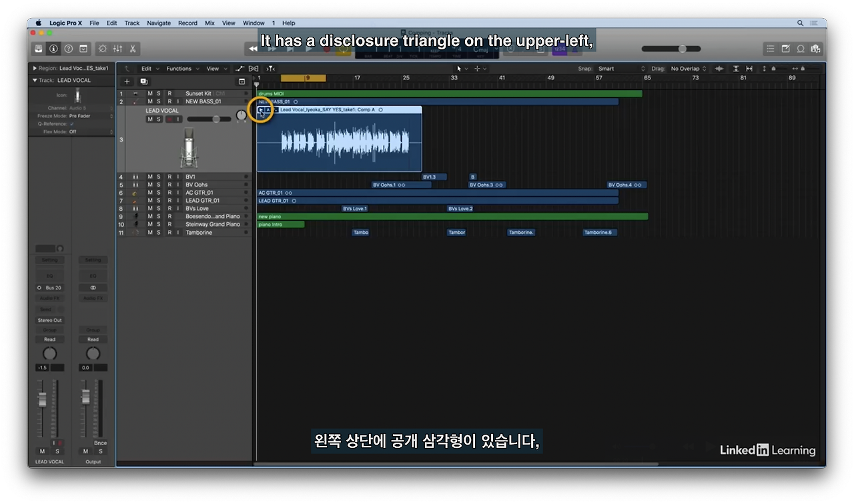Solo the AC GTR_01 track
Screen dimensions: 854x504
tap(159, 193)
